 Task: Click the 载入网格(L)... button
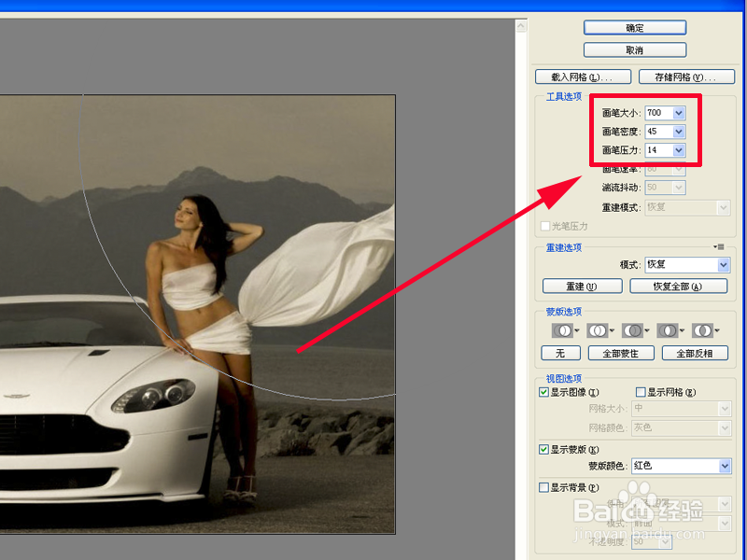coord(583,77)
